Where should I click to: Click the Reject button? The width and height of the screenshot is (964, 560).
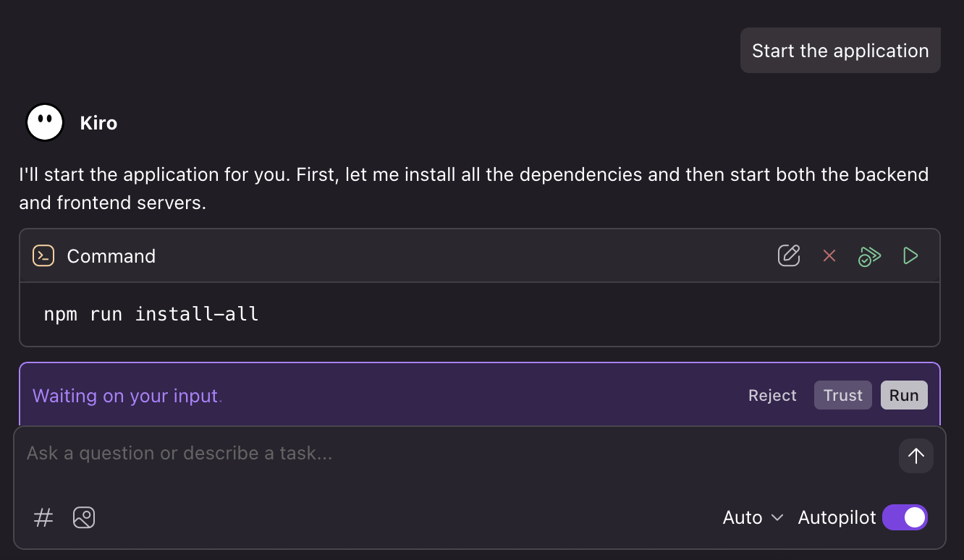[772, 395]
